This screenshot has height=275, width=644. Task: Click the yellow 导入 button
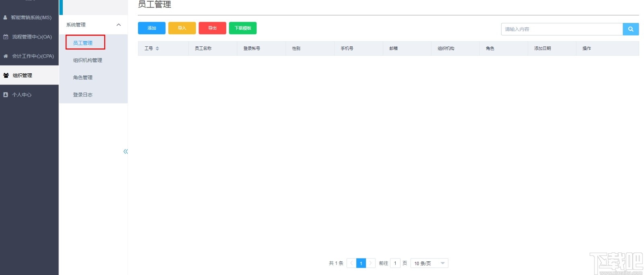[x=182, y=28]
